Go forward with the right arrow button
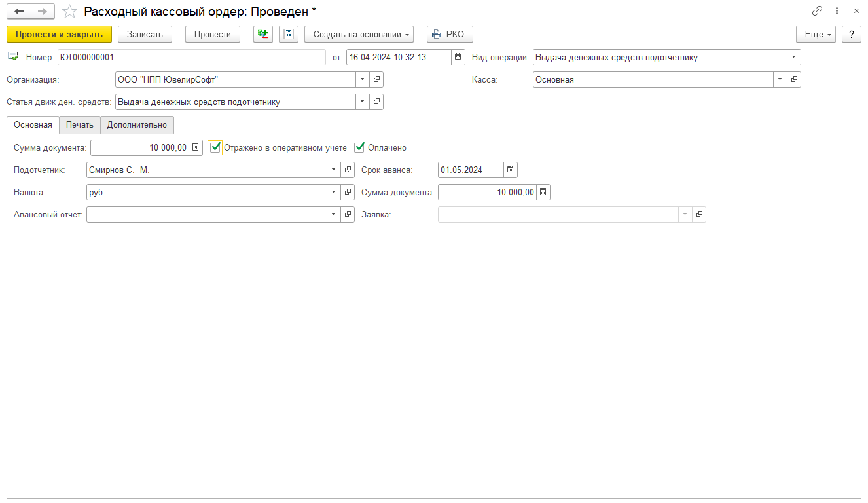 click(43, 12)
